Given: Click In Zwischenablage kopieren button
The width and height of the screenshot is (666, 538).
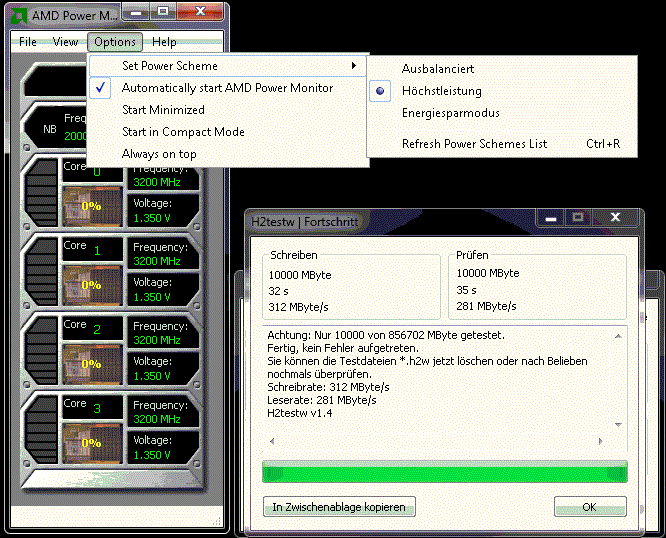Looking at the screenshot, I should click(339, 507).
